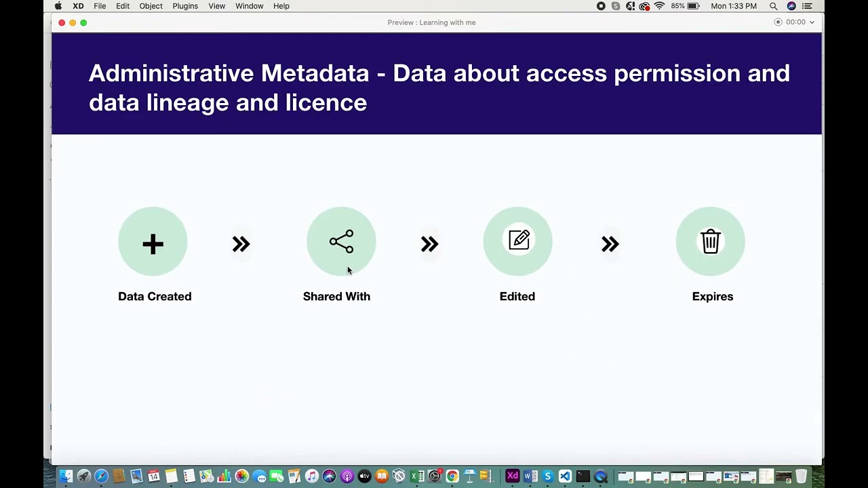
Task: Open Numbers from the dock
Action: point(224,476)
